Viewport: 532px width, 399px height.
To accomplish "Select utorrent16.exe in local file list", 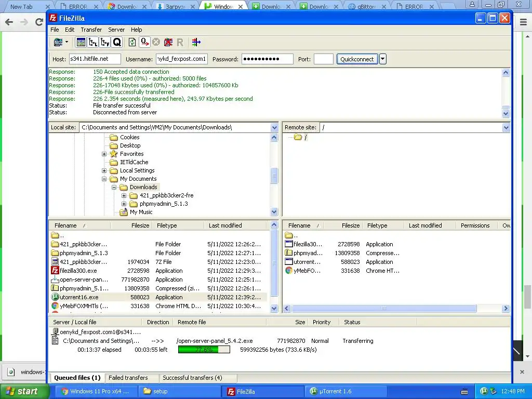I will tap(79, 297).
